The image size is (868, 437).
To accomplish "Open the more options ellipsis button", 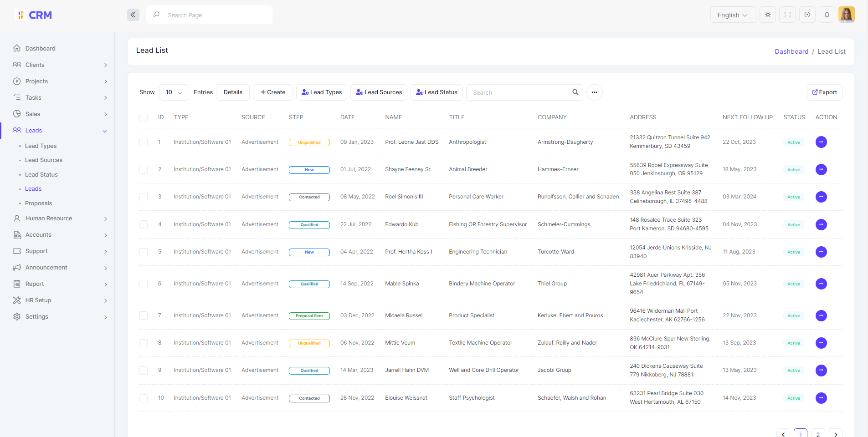I will tap(594, 92).
